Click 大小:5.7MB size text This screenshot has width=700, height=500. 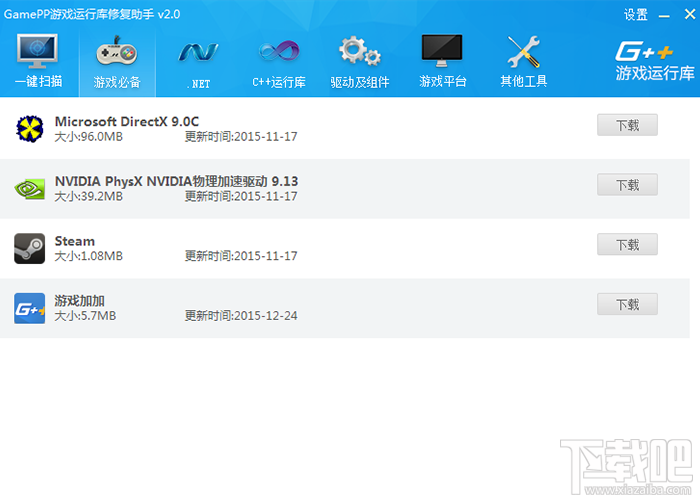85,316
